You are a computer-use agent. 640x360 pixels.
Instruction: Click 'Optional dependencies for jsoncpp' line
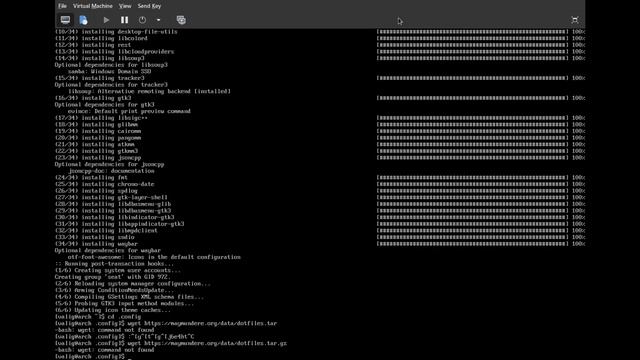pos(109,164)
